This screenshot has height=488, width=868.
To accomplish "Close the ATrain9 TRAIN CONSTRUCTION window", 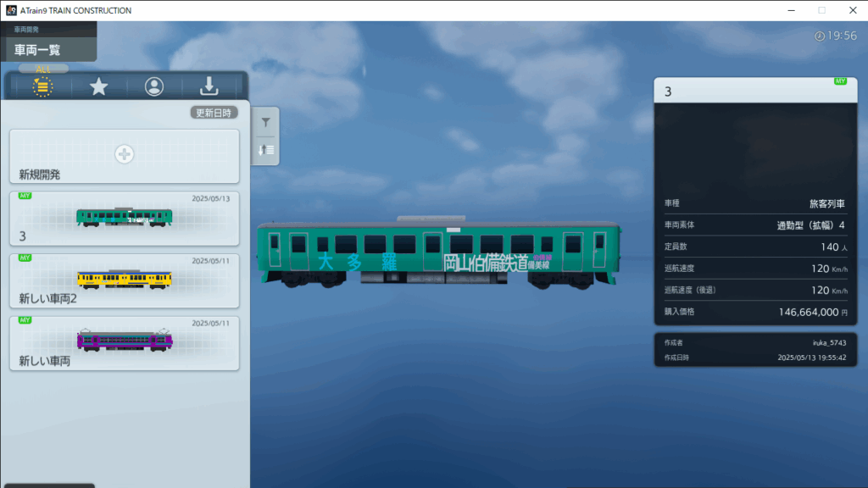I will 853,10.
